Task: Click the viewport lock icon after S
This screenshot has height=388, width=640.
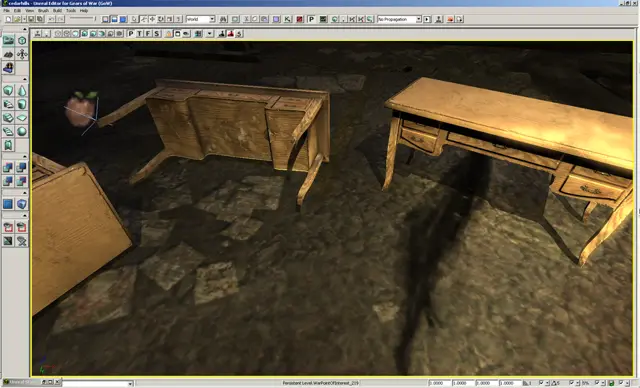Action: coord(169,34)
